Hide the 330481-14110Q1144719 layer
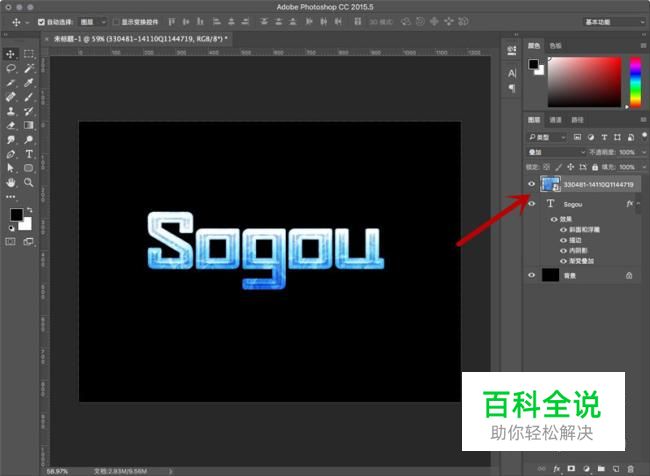The height and width of the screenshot is (476, 650). (x=531, y=184)
